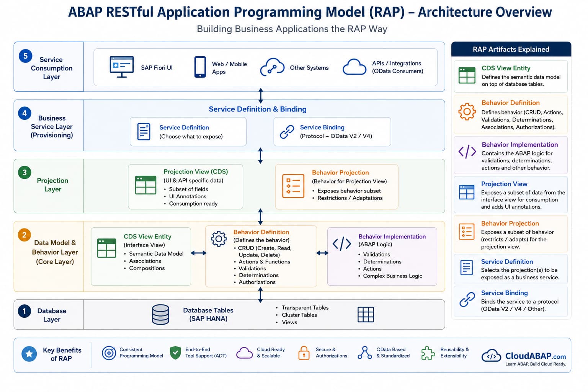Click the number 1 Database Layer badge
The height and width of the screenshot is (392, 588).
[x=24, y=311]
